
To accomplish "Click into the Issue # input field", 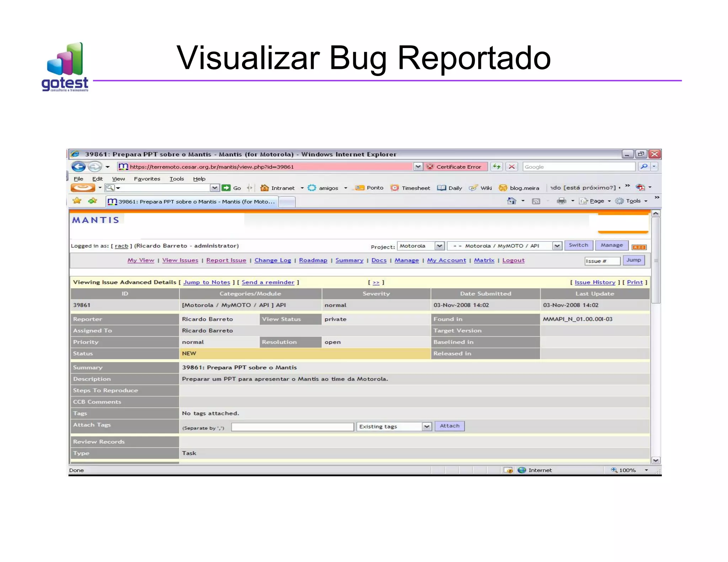I will (x=603, y=261).
